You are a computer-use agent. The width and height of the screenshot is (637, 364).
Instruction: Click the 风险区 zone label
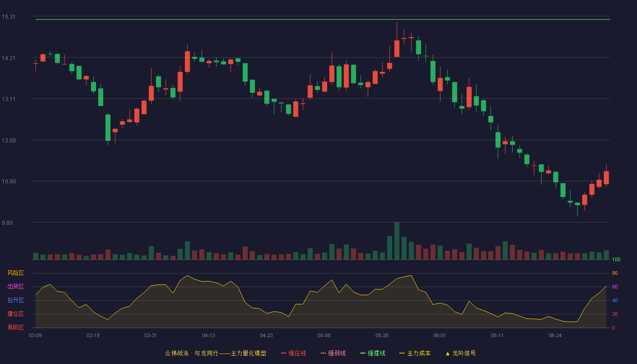click(15, 273)
